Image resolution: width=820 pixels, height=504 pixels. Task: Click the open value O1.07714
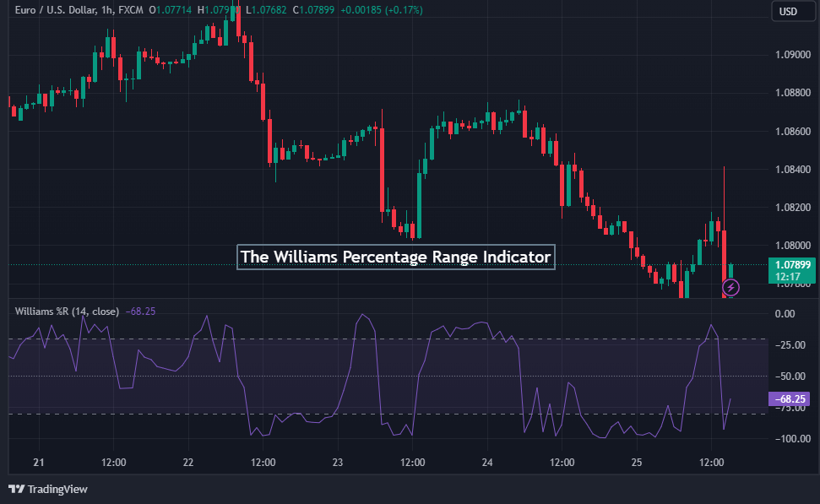pos(170,10)
